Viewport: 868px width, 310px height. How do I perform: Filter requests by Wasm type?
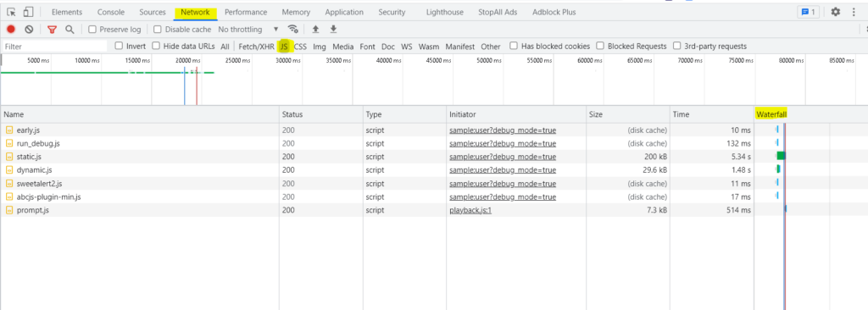[429, 47]
